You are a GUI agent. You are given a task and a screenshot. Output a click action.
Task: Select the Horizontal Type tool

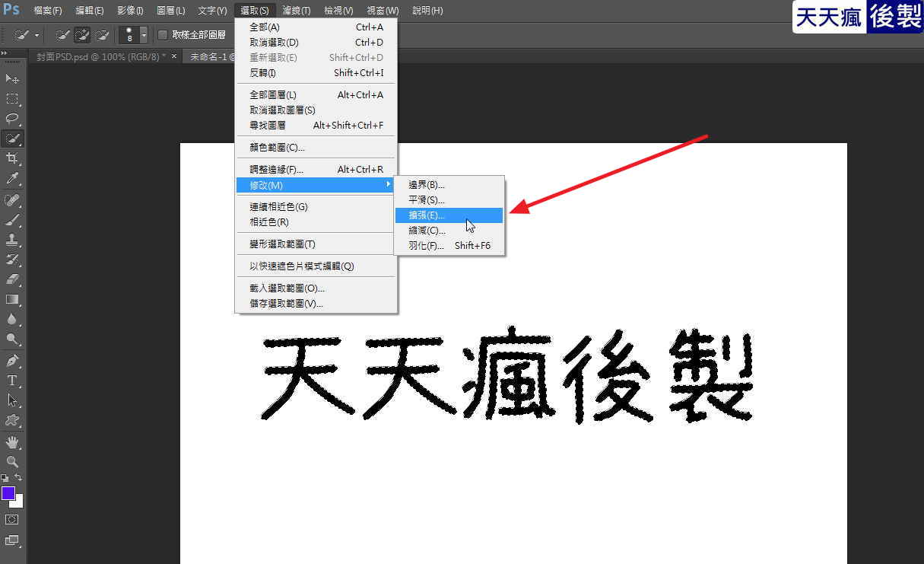pos(13,381)
